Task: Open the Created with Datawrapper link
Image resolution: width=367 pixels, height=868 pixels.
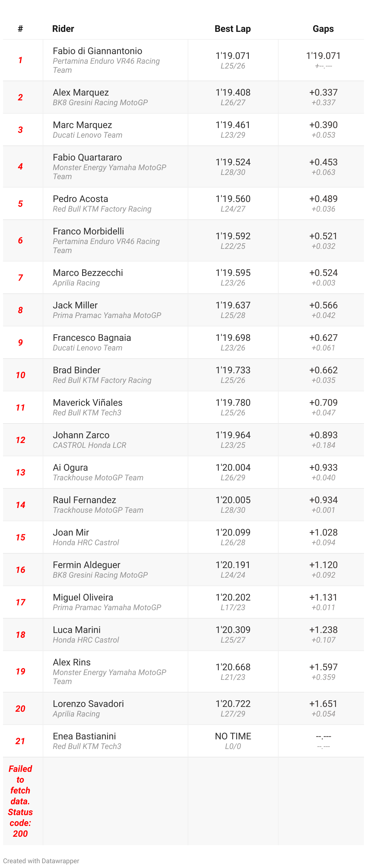Action: pyautogui.click(x=41, y=860)
